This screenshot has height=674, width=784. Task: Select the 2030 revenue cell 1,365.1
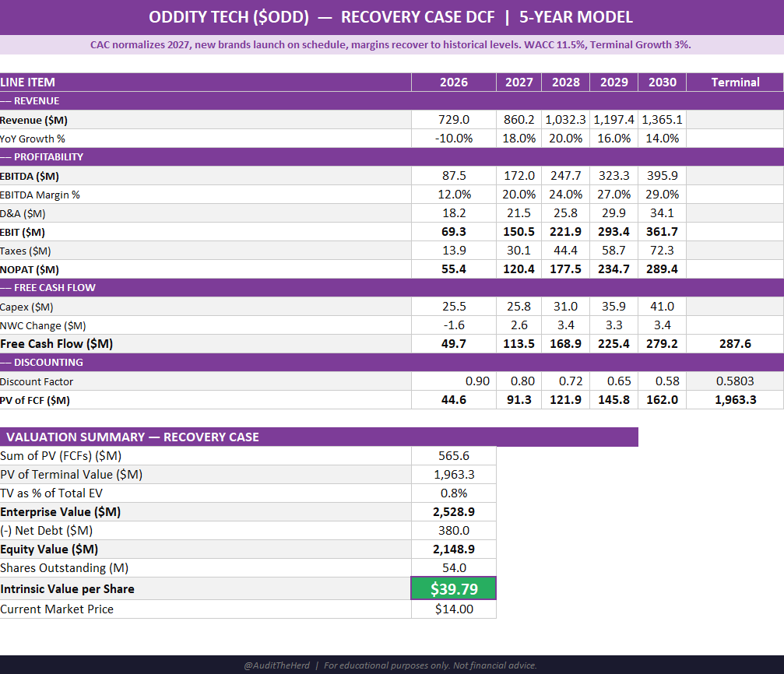tap(662, 120)
